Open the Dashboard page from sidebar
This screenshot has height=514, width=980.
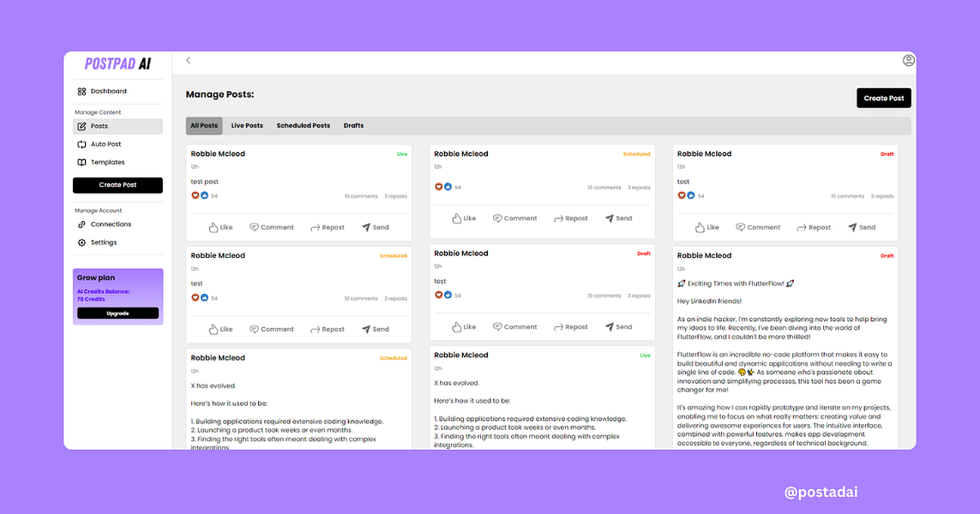(117, 91)
